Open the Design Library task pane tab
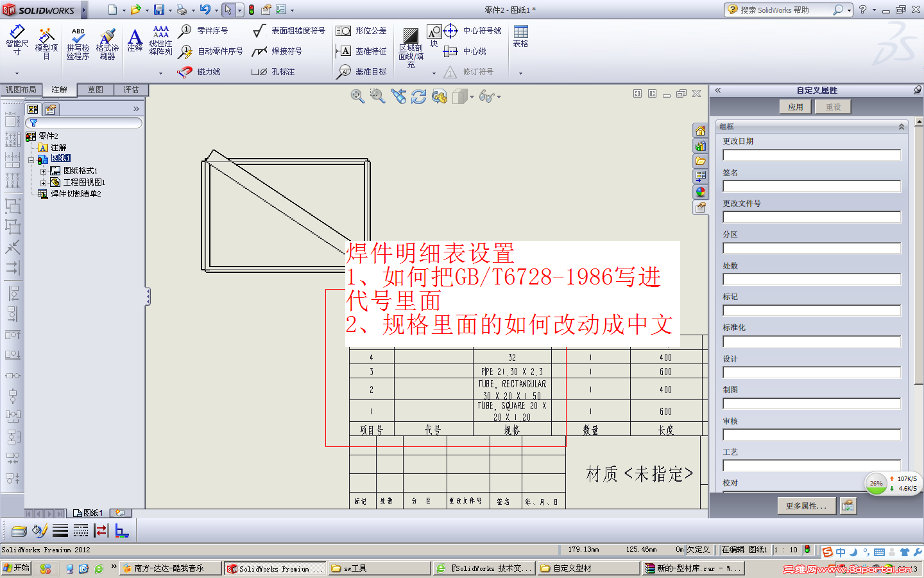Screen dimensions: 924x578 [x=700, y=146]
